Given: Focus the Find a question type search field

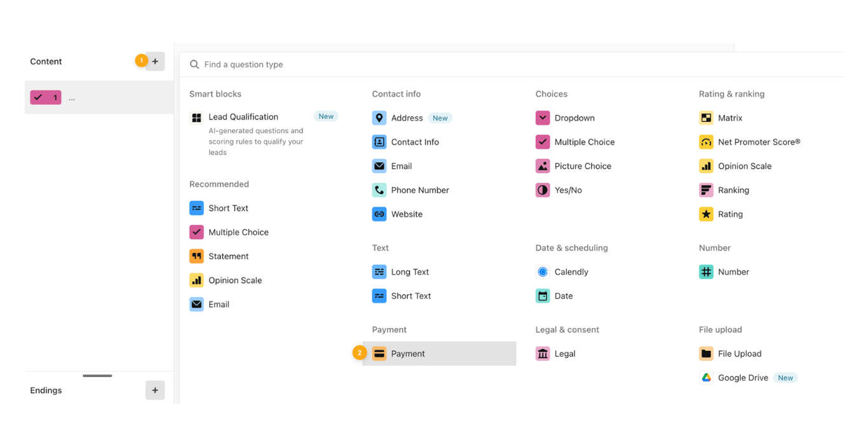Looking at the screenshot, I should click(512, 64).
